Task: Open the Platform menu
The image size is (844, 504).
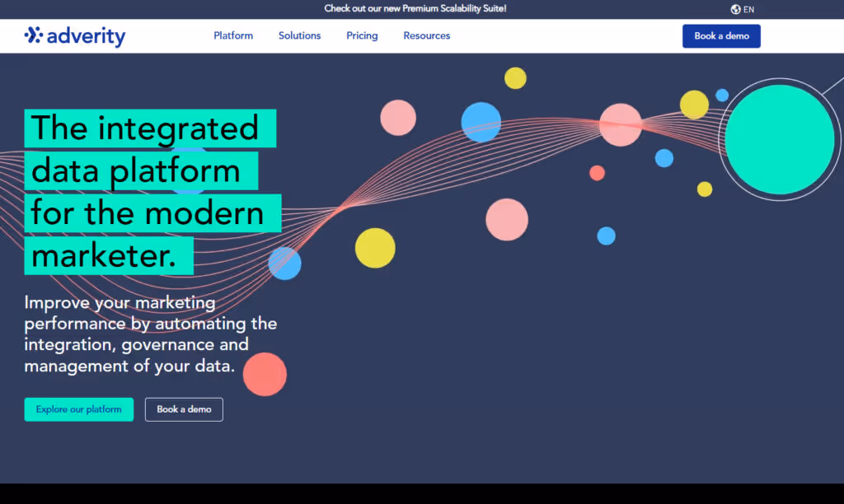Action: [x=233, y=35]
